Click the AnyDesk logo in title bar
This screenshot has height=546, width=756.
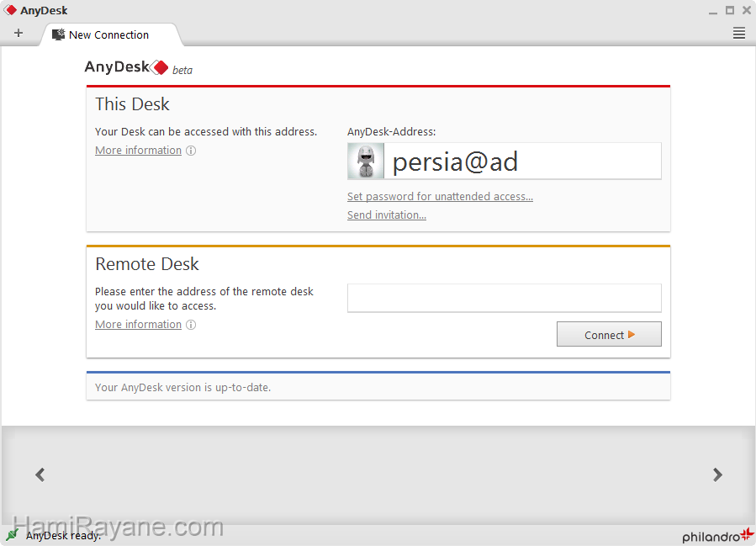click(10, 10)
